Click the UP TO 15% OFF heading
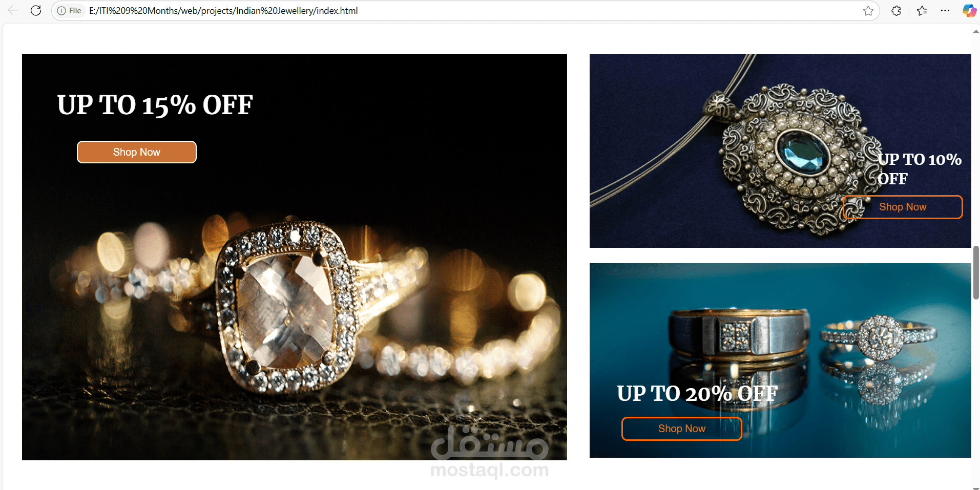 [x=155, y=105]
